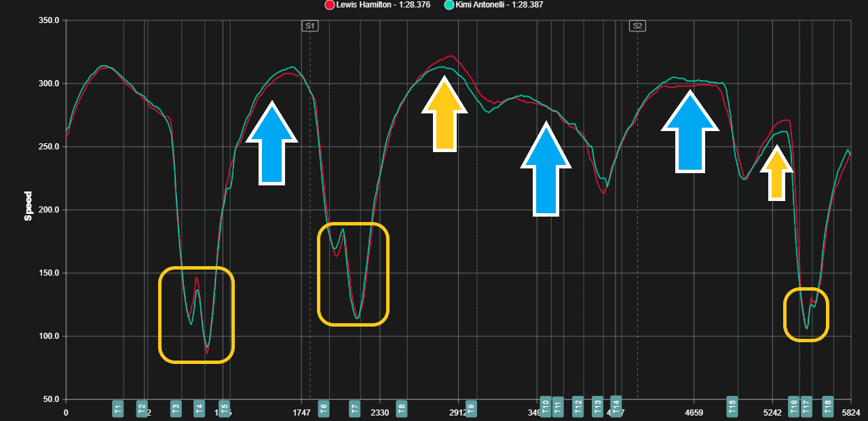This screenshot has width=868, height=421.
Task: Click the 2330 distance x-axis value
Action: click(380, 412)
